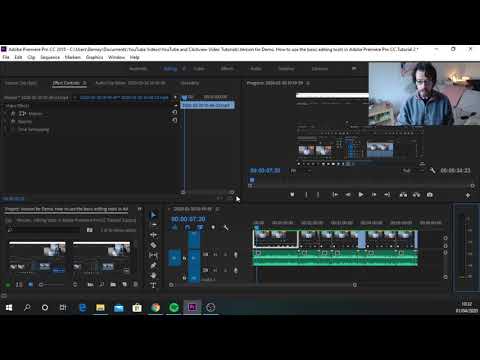Open timeline display settings wrench
The height and width of the screenshot is (360, 480).
pos(226,228)
